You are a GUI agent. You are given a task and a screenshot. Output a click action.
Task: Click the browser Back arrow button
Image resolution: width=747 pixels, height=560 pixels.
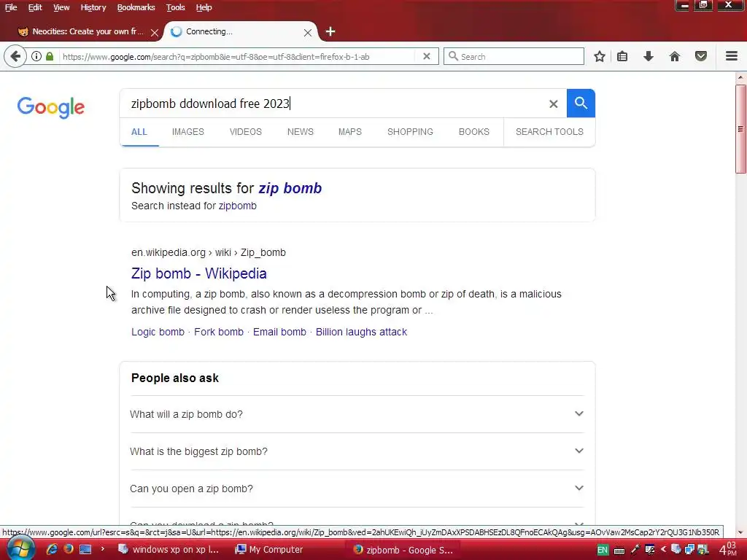click(15, 57)
